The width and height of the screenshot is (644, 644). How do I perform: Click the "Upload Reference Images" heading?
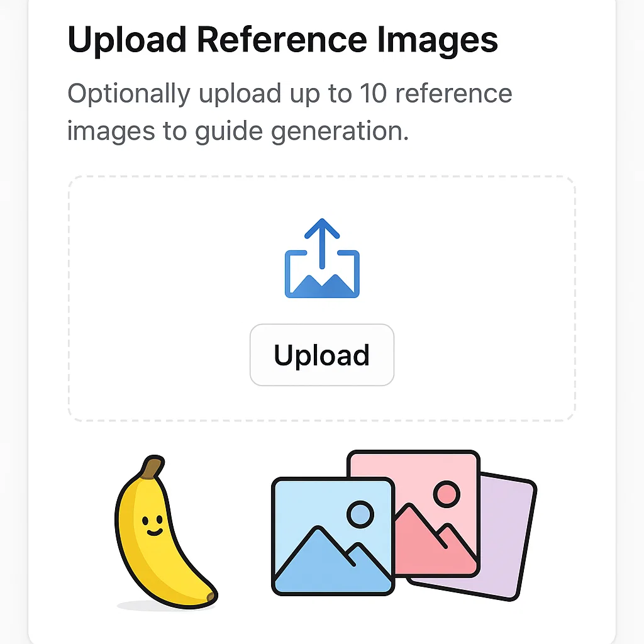(x=282, y=40)
